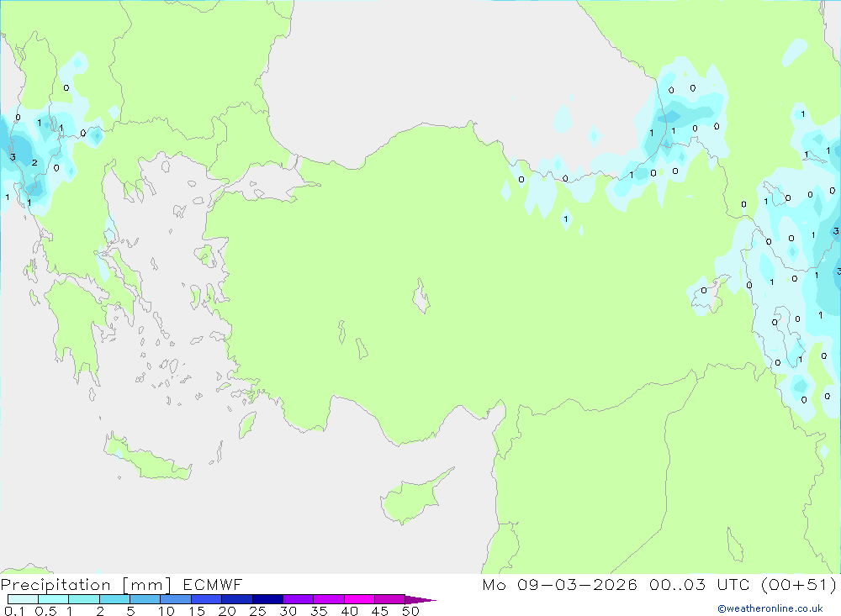
Task: Click the '45' legend scale label
Action: (x=380, y=611)
